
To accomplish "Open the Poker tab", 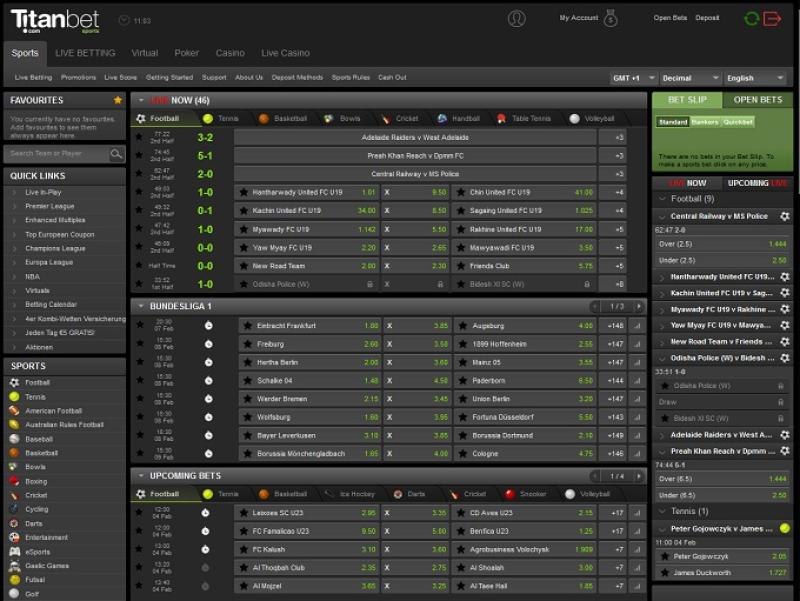I will [187, 53].
